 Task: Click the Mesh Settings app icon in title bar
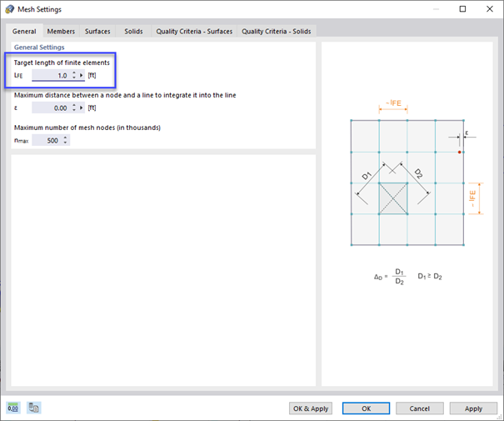coord(10,9)
